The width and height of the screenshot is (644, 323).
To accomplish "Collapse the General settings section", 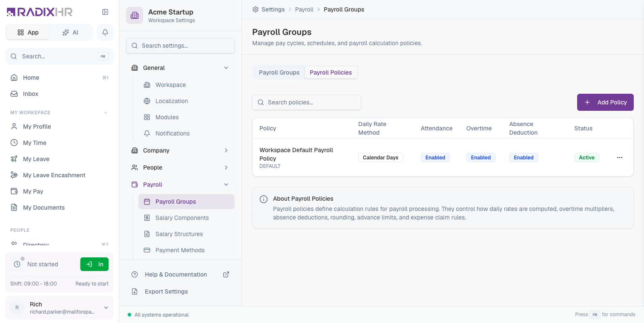I will (226, 68).
